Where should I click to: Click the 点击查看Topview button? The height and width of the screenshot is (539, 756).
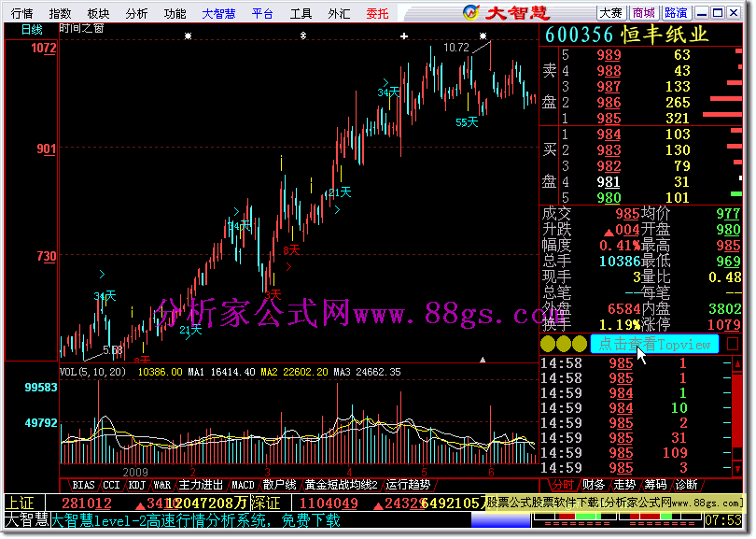coord(654,344)
